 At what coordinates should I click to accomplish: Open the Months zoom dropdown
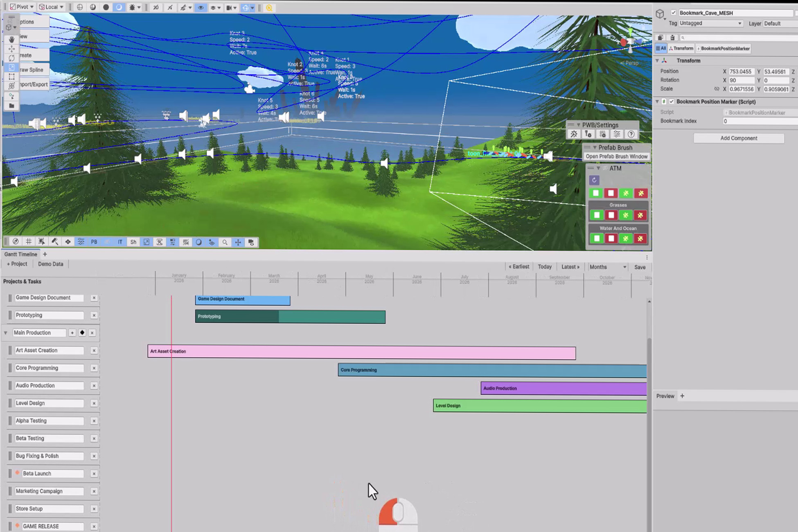tap(607, 267)
